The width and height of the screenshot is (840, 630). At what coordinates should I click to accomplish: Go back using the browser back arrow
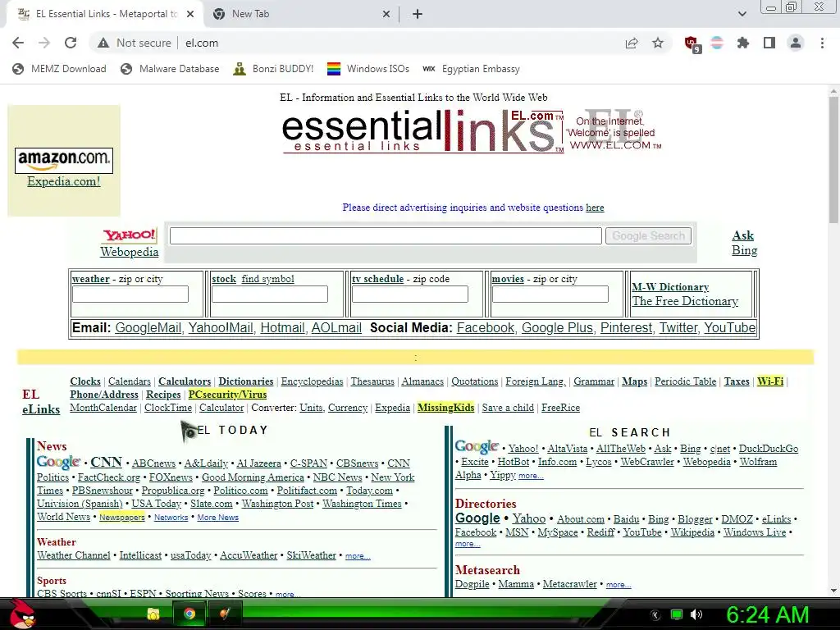click(x=18, y=43)
